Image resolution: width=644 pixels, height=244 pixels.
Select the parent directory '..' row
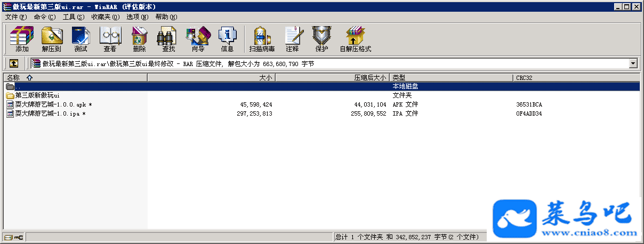[321, 86]
